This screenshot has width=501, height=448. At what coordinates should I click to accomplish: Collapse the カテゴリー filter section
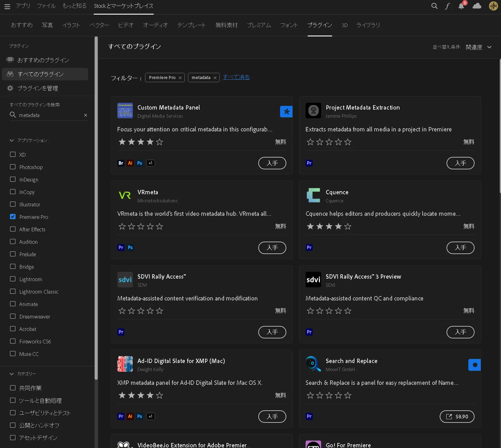click(x=12, y=374)
